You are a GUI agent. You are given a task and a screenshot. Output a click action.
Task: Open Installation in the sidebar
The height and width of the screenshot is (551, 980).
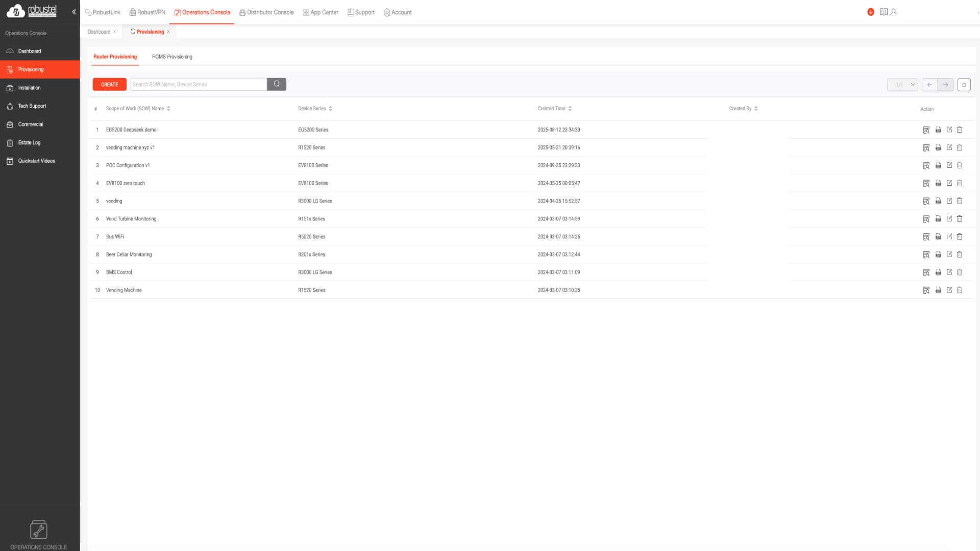click(30, 88)
